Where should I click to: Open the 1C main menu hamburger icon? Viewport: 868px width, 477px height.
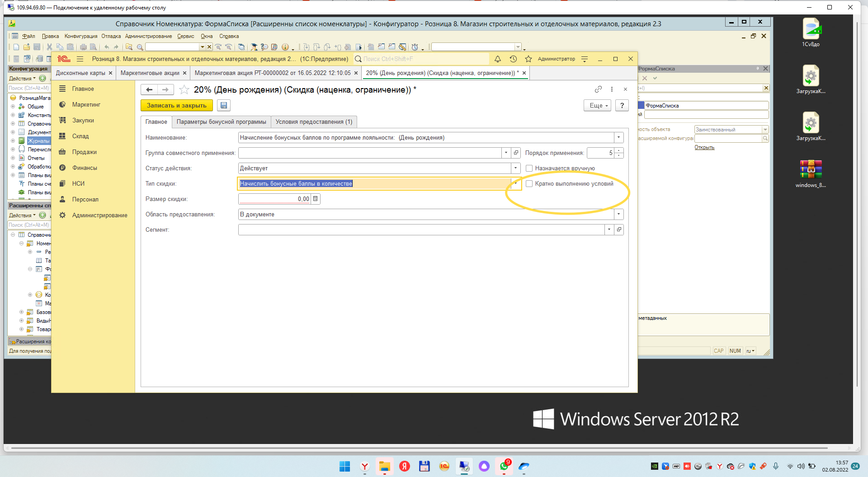pos(80,59)
